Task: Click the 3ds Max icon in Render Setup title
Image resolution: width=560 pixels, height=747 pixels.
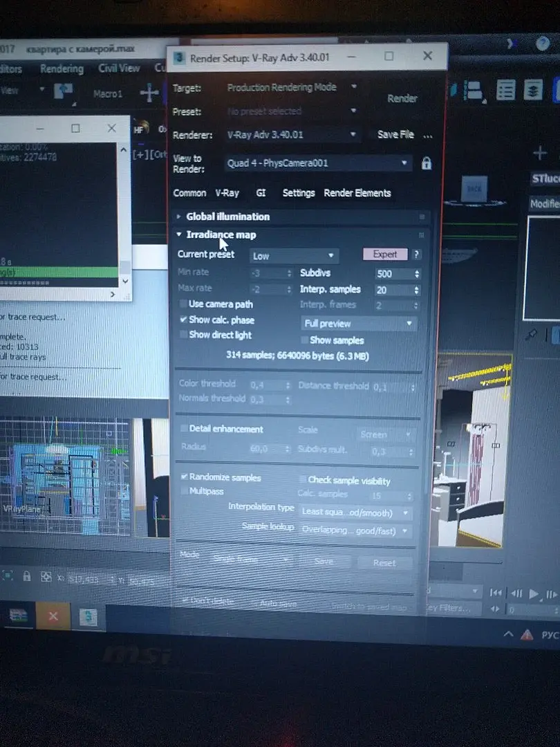Action: coord(179,57)
